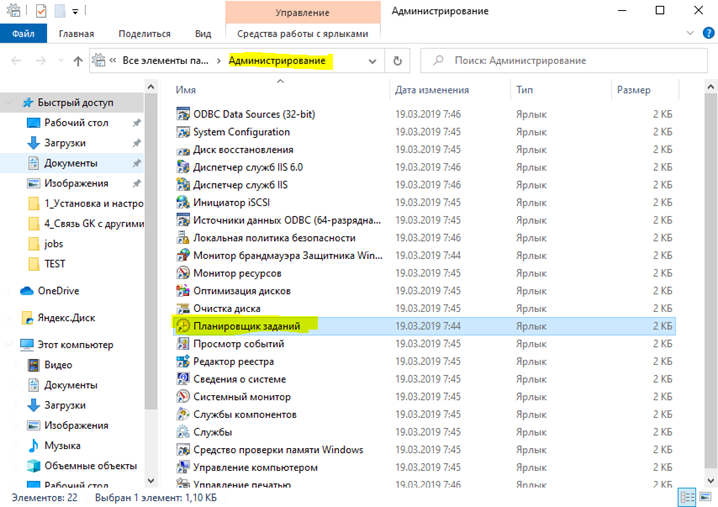The image size is (718, 507).
Task: Go back with the back arrow
Action: 16,61
